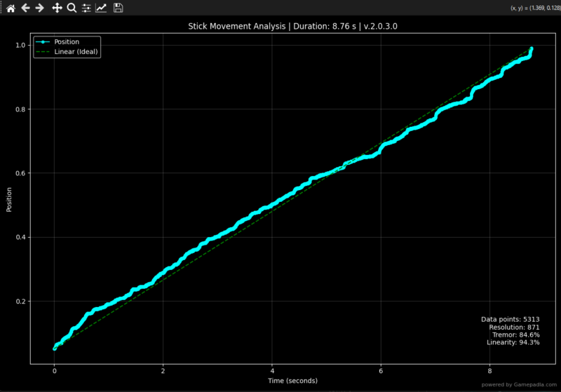Click the y-axis tick label 0.2
Viewport: 561px width, 392px height.
[20, 301]
